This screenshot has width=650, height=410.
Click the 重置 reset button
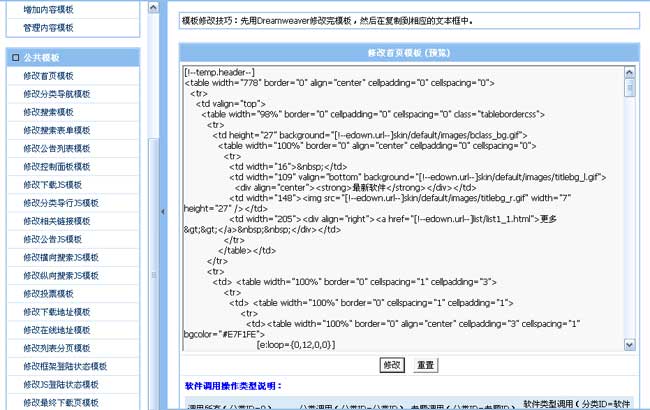425,365
